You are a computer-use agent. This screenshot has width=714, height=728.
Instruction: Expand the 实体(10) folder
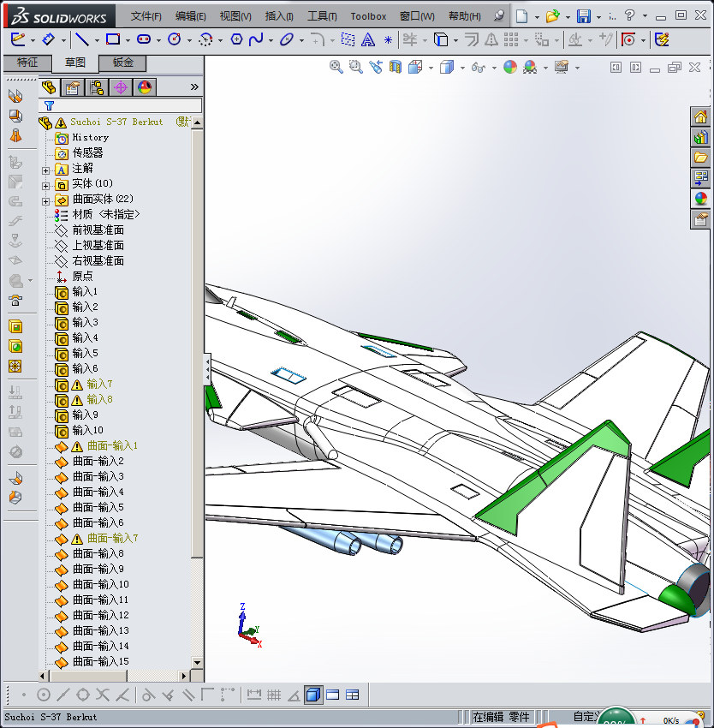pos(45,186)
